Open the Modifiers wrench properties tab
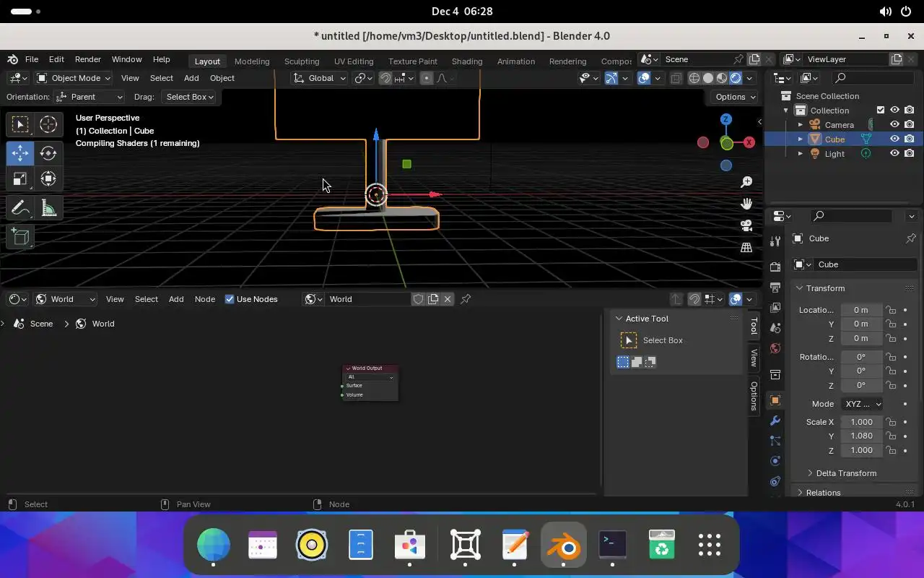This screenshot has height=578, width=924. (775, 420)
